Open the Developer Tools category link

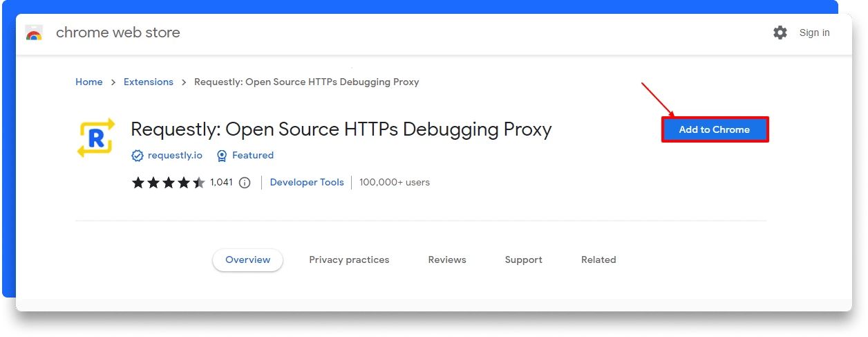(x=307, y=183)
